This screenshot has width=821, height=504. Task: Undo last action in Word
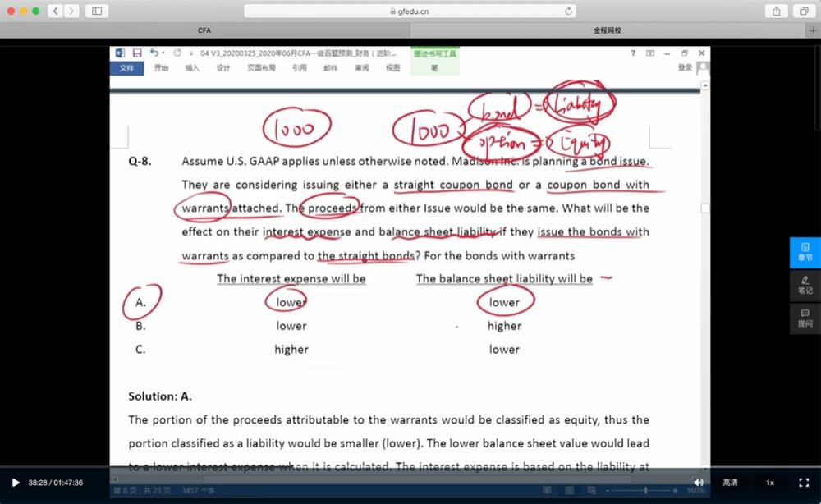click(x=154, y=53)
